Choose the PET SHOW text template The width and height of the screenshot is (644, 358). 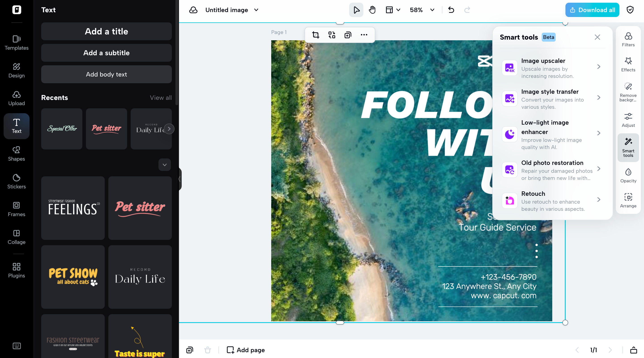tap(73, 277)
